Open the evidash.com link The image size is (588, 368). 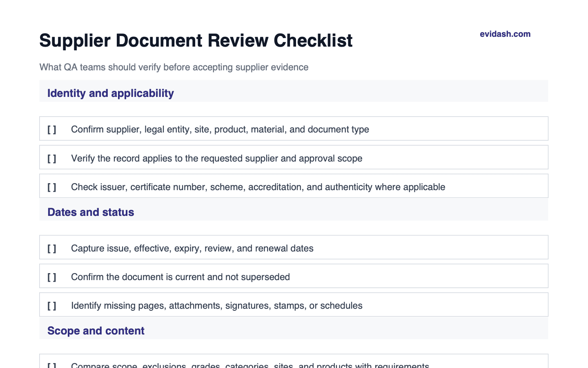[505, 34]
